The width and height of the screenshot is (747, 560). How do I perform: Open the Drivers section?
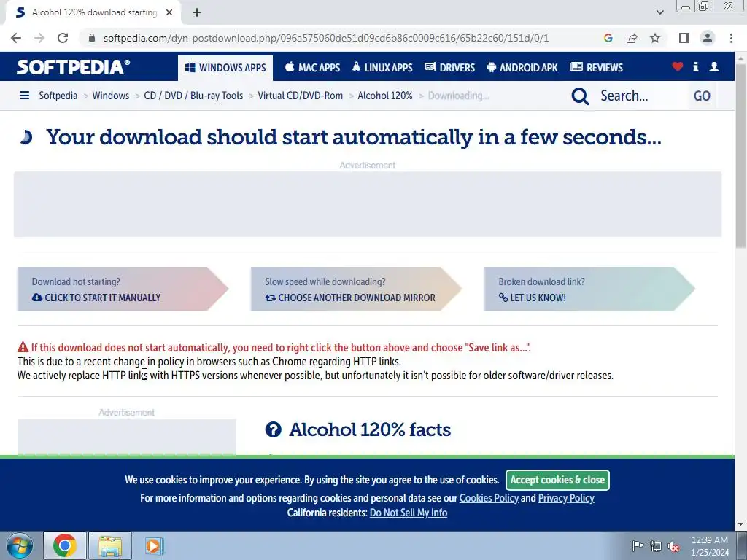click(449, 68)
